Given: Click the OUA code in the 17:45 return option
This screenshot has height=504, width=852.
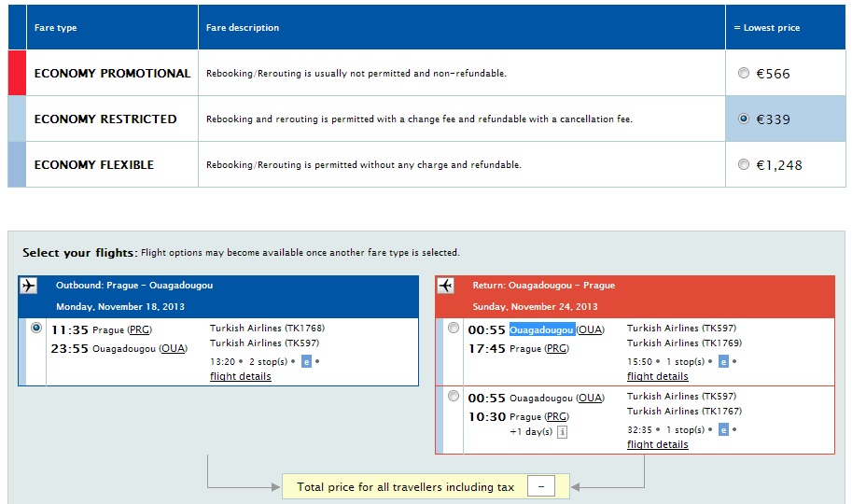Looking at the screenshot, I should point(590,330).
